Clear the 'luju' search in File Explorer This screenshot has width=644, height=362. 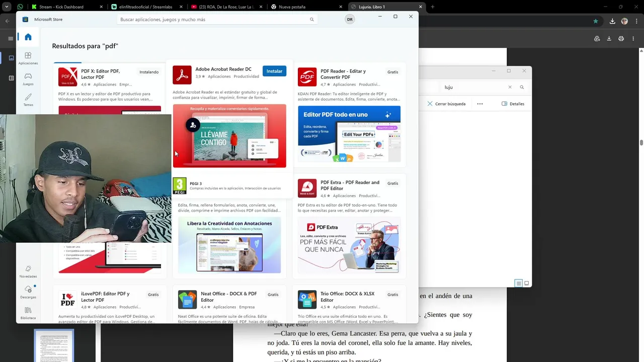[x=510, y=87]
